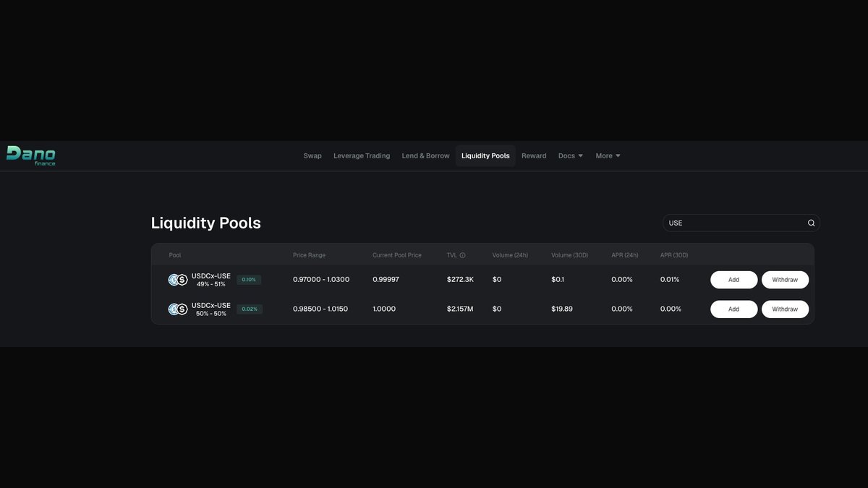Click the TVL value $2.157M
The width and height of the screenshot is (868, 488).
(x=460, y=309)
